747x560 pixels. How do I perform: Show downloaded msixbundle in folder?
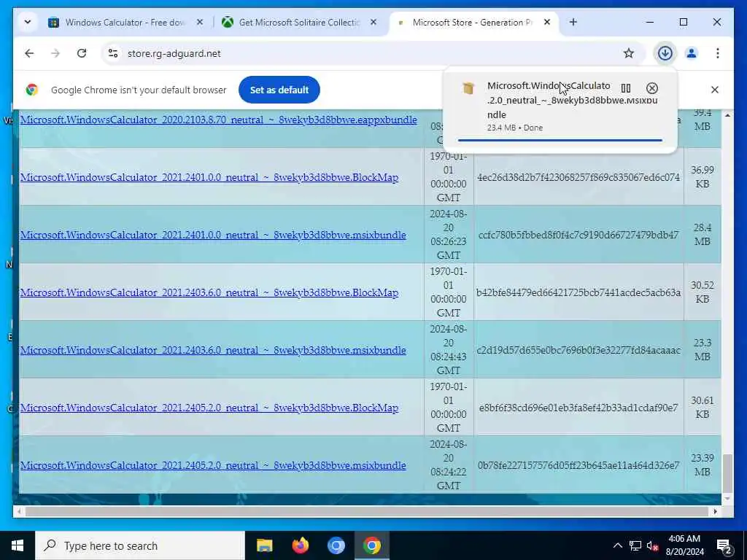point(625,88)
